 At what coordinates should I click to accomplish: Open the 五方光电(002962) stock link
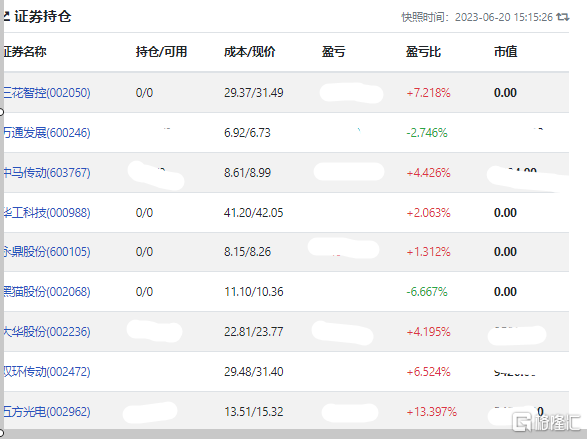[x=47, y=412]
